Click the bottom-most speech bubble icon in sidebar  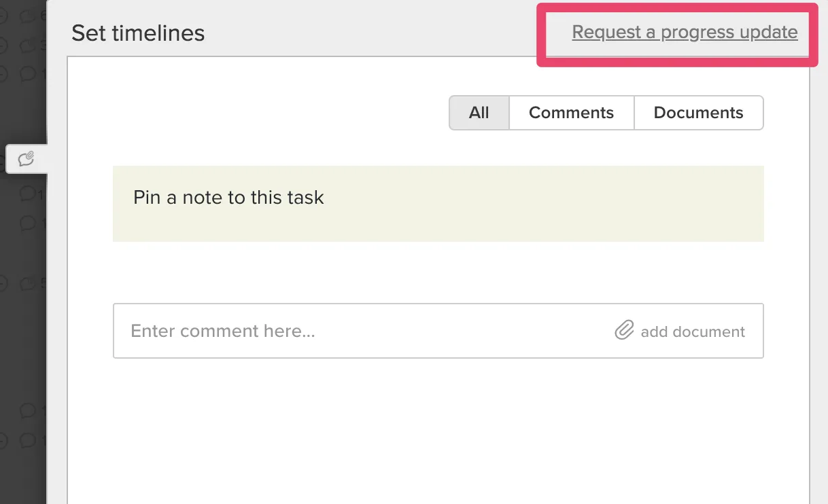29,439
